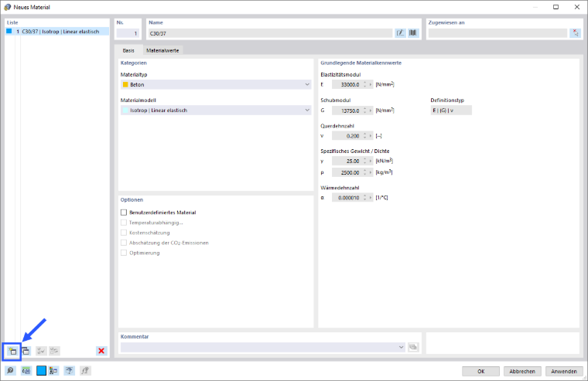Switch to the Materialwerte tab
This screenshot has width=588, height=381.
pyautogui.click(x=162, y=50)
